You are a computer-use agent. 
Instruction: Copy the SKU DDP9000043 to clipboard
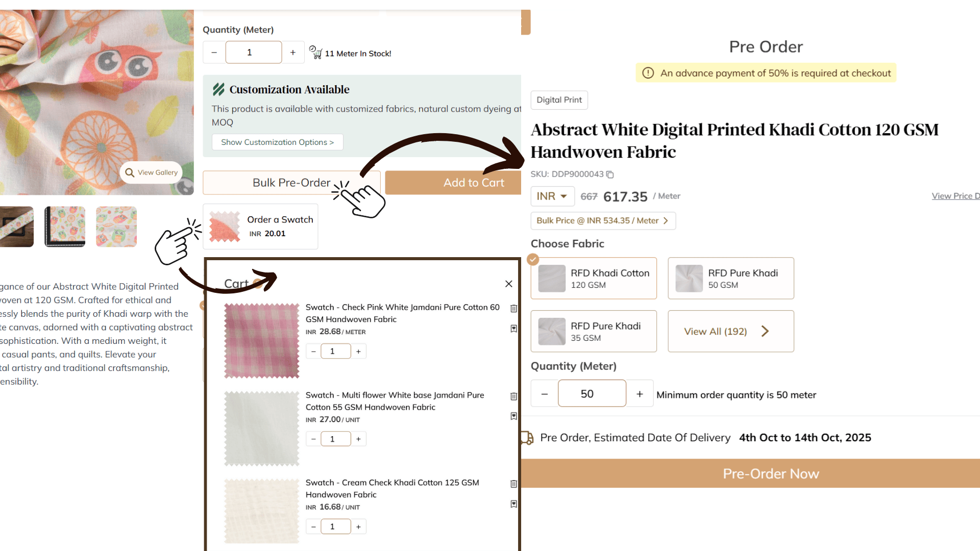tap(610, 174)
